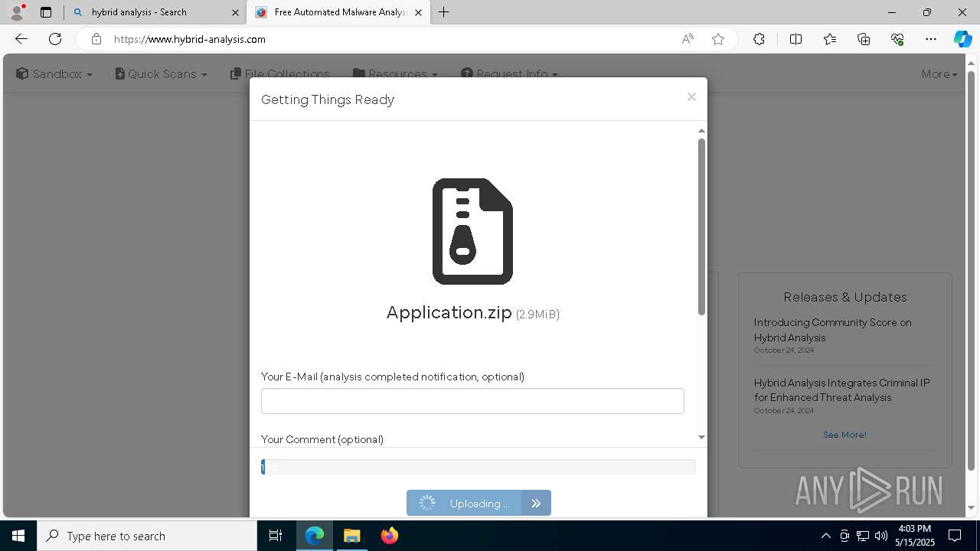Expand the Sandbox dropdown menu
This screenshot has width=980, height=551.
(54, 73)
